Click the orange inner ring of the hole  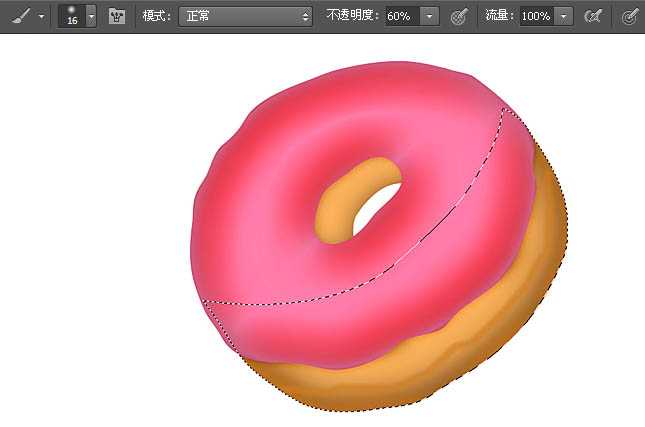(x=335, y=210)
